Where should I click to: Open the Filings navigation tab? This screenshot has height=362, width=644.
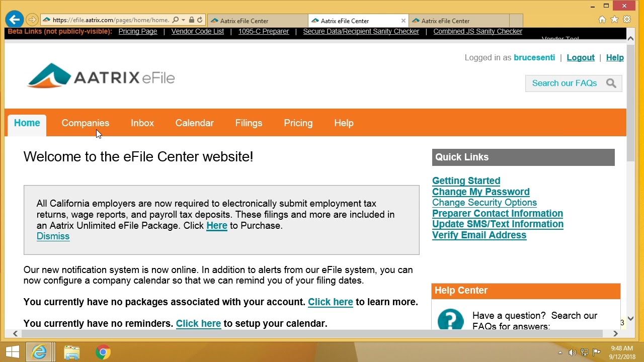pyautogui.click(x=249, y=123)
